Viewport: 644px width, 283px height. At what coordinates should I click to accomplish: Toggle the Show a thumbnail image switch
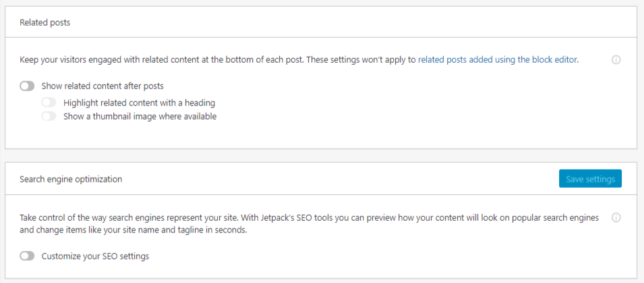[x=49, y=116]
